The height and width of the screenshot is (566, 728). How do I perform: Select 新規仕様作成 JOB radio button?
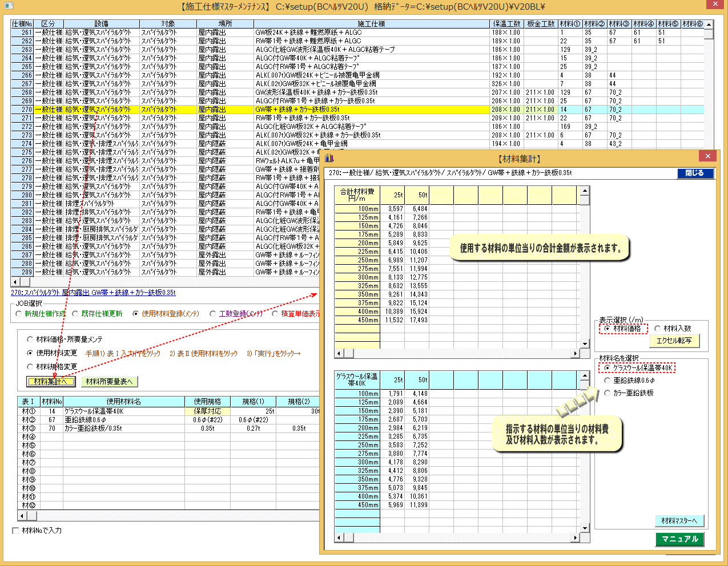click(19, 314)
